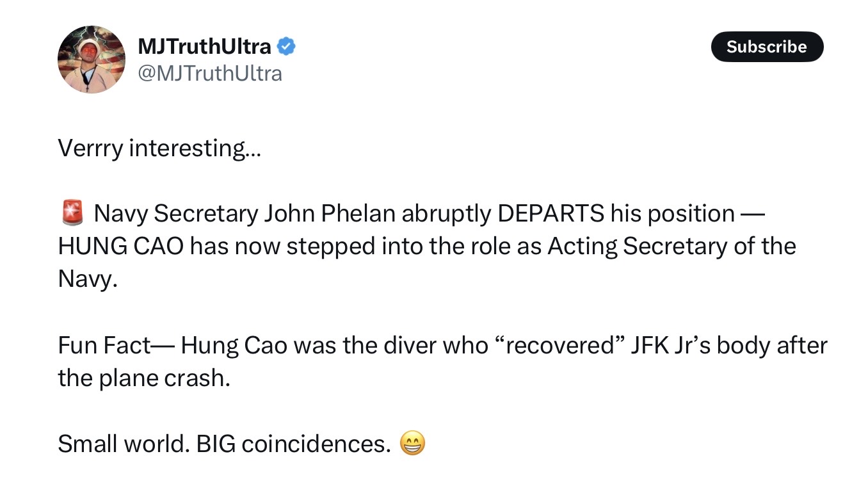
Task: Click the quoted word "recovered"
Action: pos(561,346)
